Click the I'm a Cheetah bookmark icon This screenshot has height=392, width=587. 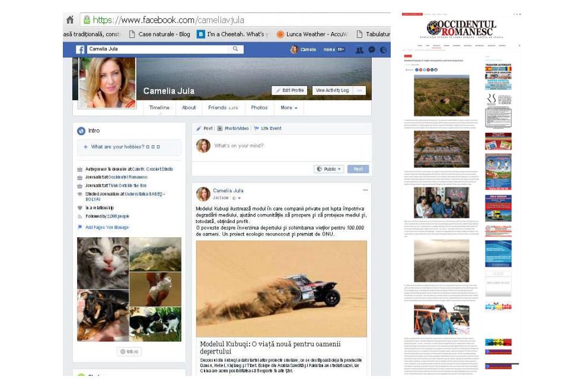200,34
